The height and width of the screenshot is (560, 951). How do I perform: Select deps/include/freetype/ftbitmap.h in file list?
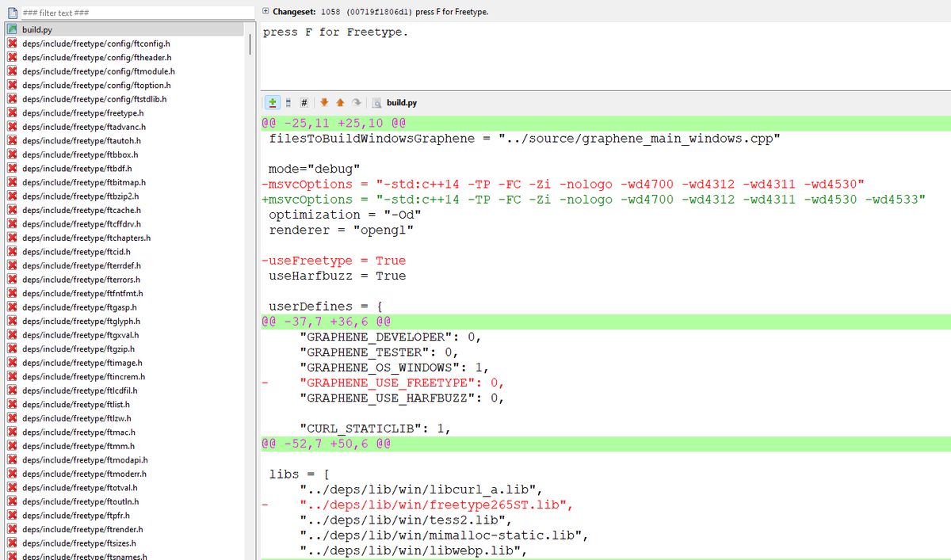pyautogui.click(x=84, y=182)
